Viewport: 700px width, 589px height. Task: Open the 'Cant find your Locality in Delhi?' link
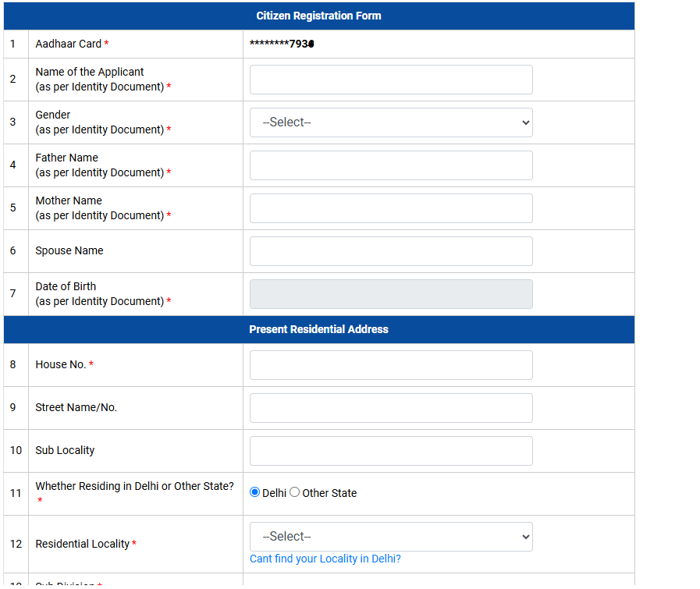325,559
